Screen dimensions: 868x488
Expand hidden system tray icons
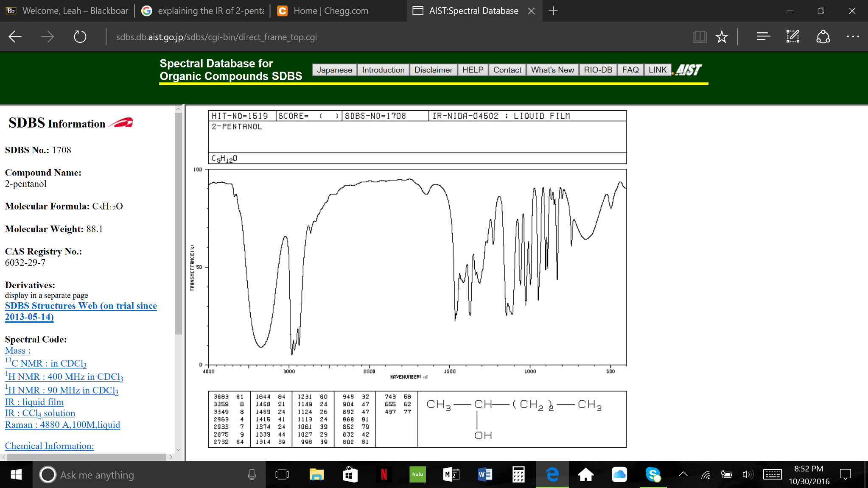683,474
